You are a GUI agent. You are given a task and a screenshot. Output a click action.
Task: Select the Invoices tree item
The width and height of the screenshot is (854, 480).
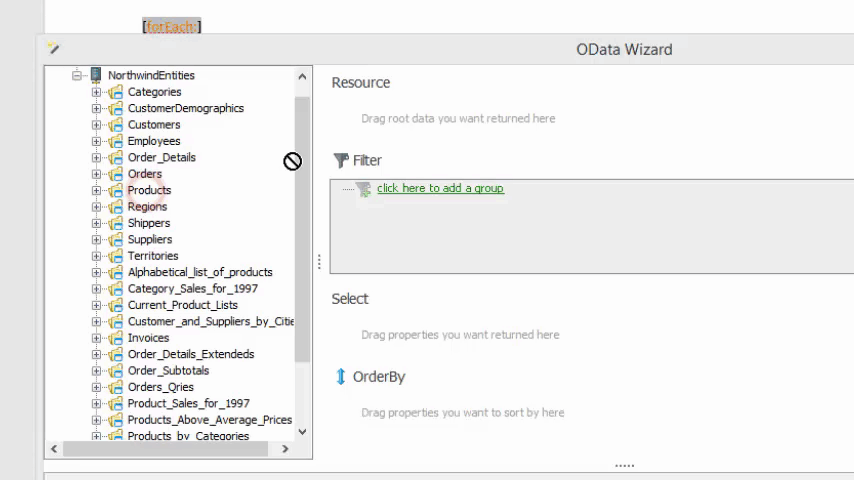click(148, 338)
